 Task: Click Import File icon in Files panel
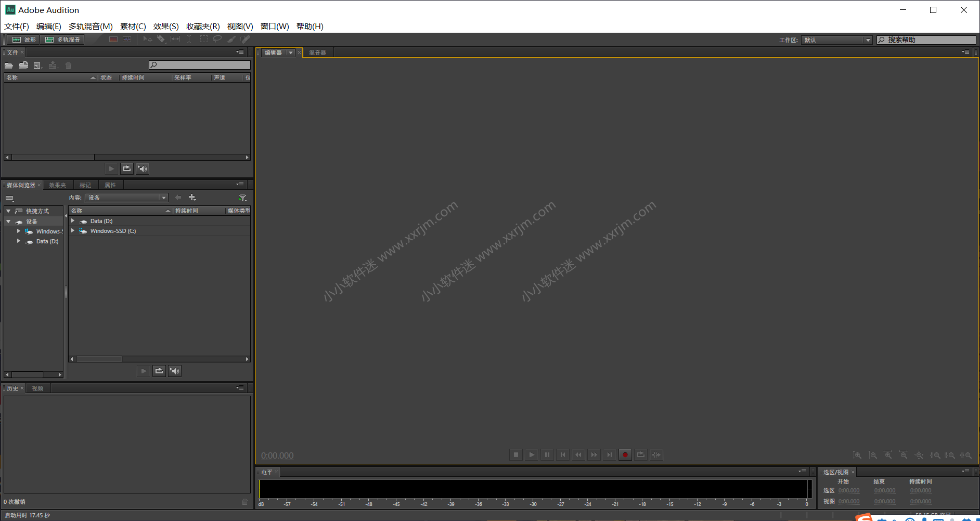coord(23,66)
